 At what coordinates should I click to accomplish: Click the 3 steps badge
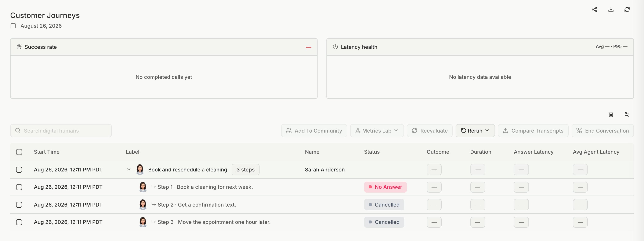[245, 170]
